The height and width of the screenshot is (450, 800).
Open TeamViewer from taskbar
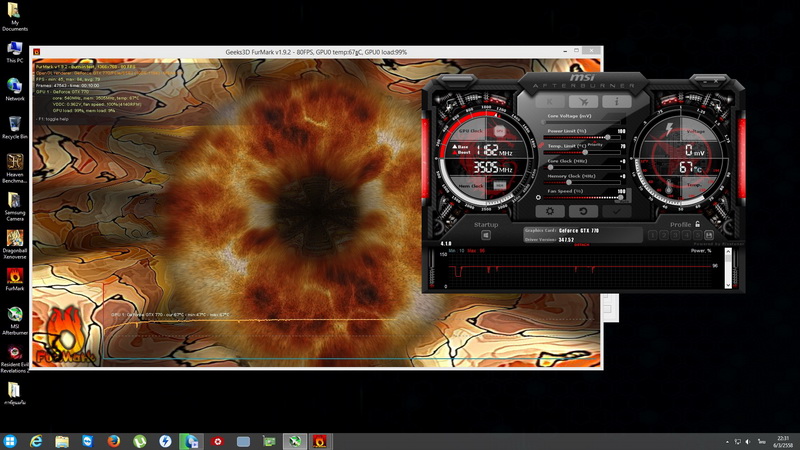[88, 441]
